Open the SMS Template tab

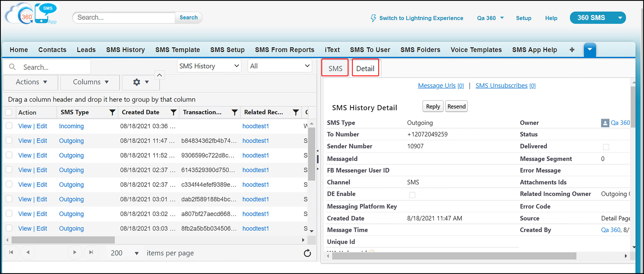(x=178, y=50)
